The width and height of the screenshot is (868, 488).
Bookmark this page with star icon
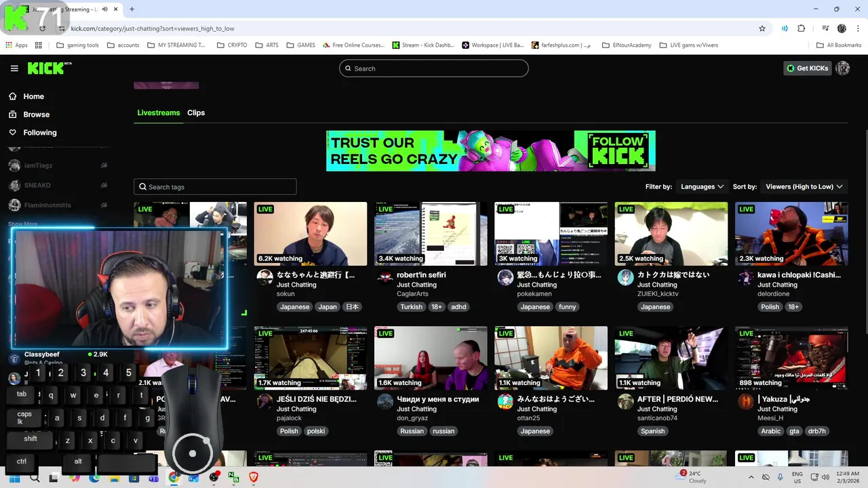762,28
